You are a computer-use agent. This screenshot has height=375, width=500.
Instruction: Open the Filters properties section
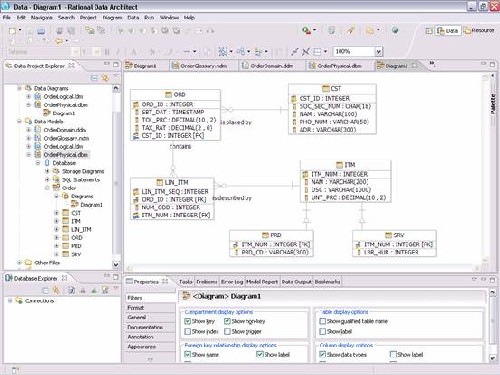[150, 298]
